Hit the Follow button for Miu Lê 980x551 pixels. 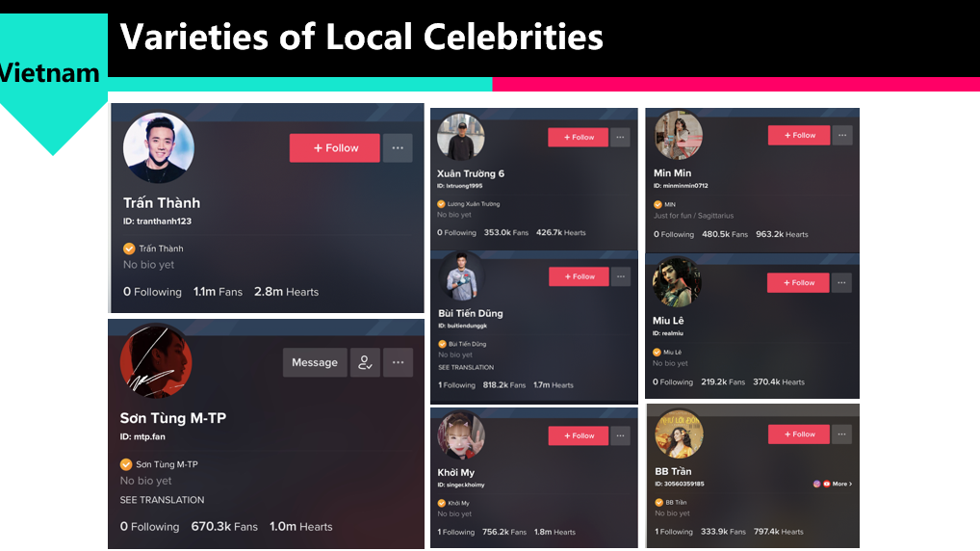(798, 283)
